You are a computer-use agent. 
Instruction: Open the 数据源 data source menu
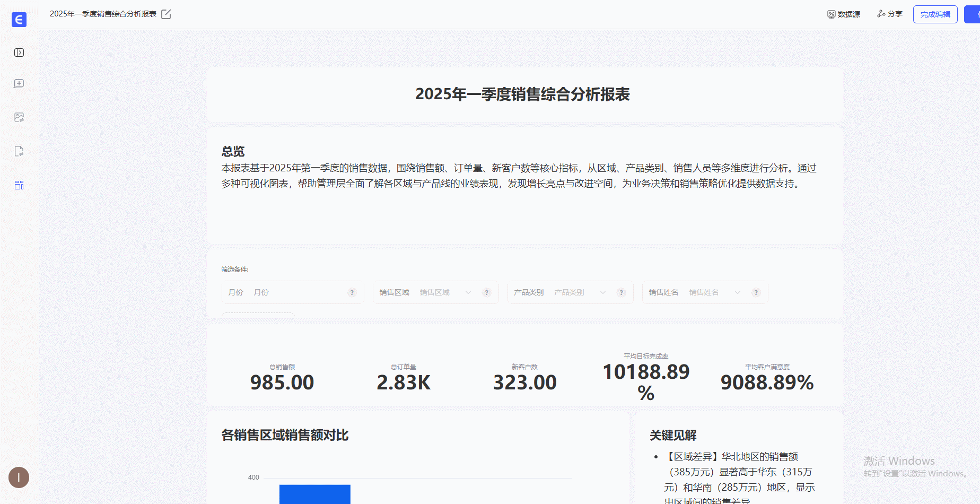click(x=844, y=14)
